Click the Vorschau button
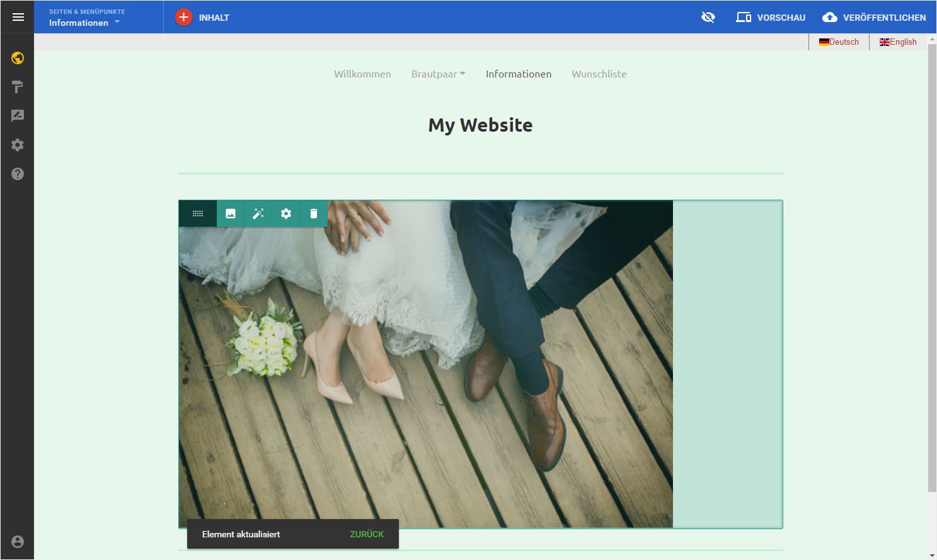This screenshot has height=560, width=937. point(771,18)
